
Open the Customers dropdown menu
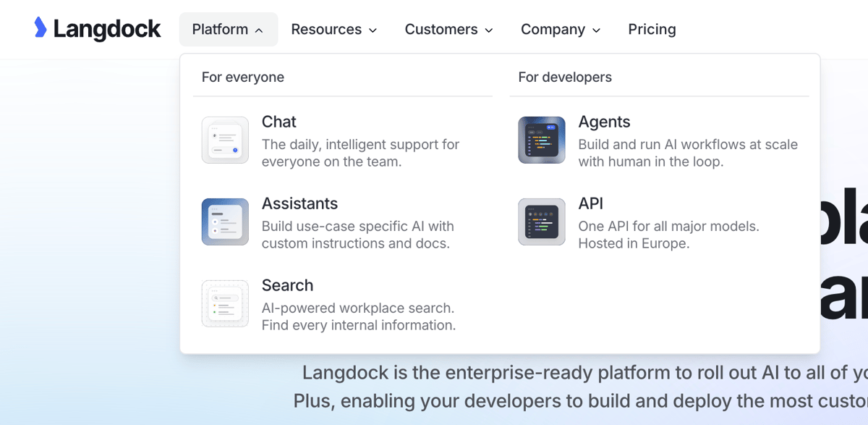pyautogui.click(x=448, y=30)
